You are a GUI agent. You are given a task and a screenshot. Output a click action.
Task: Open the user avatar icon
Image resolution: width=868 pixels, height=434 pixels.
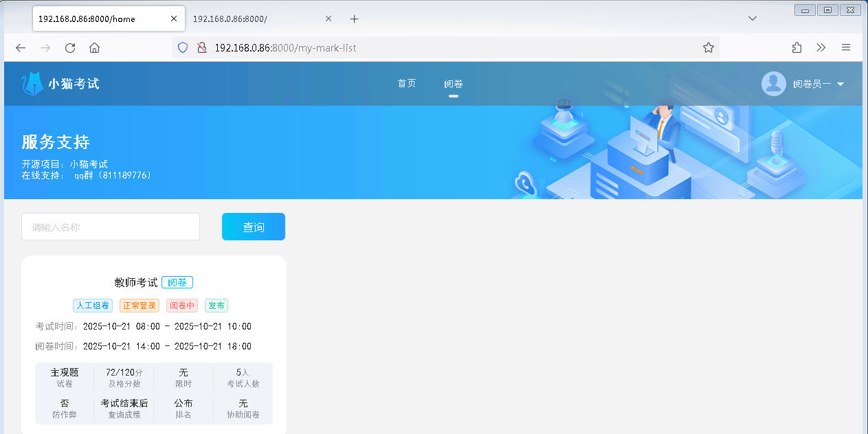pyautogui.click(x=773, y=84)
